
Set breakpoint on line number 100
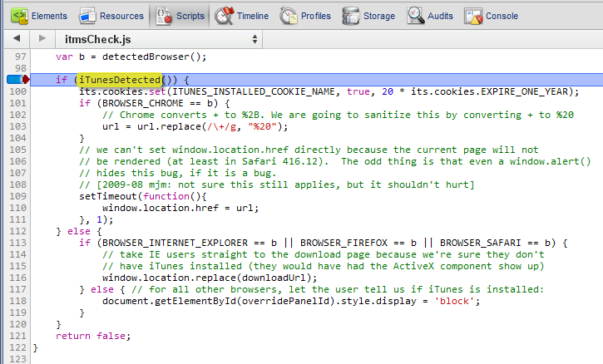(18, 91)
